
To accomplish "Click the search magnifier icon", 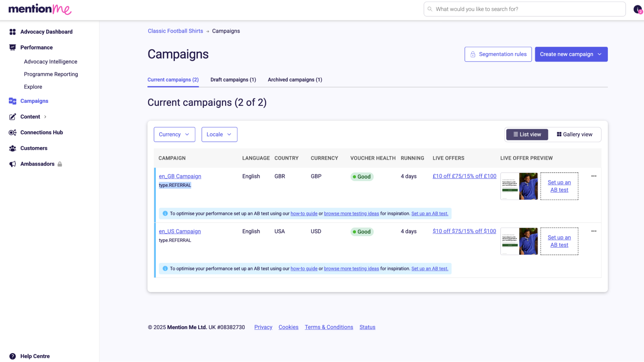I will [x=430, y=9].
